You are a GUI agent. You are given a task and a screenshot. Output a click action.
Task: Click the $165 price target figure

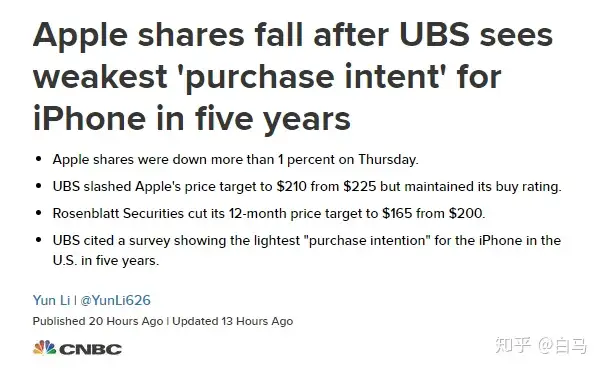pyautogui.click(x=397, y=213)
